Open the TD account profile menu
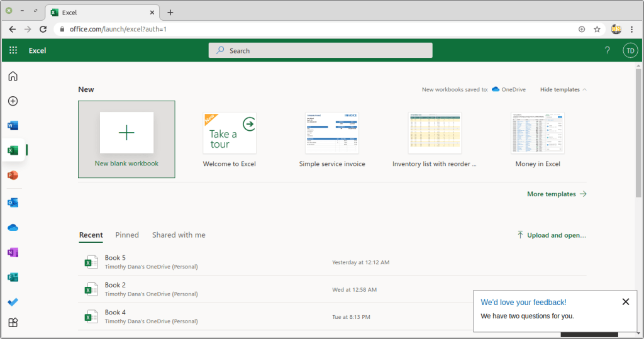The width and height of the screenshot is (644, 339). tap(630, 50)
